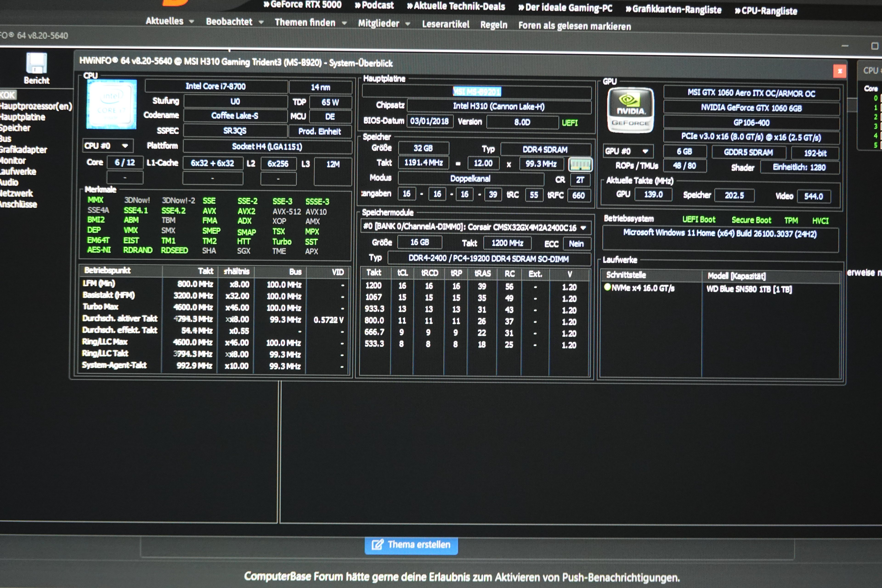Click the Bericht floppy disk icon
Screen dimensions: 882x588
click(36, 63)
